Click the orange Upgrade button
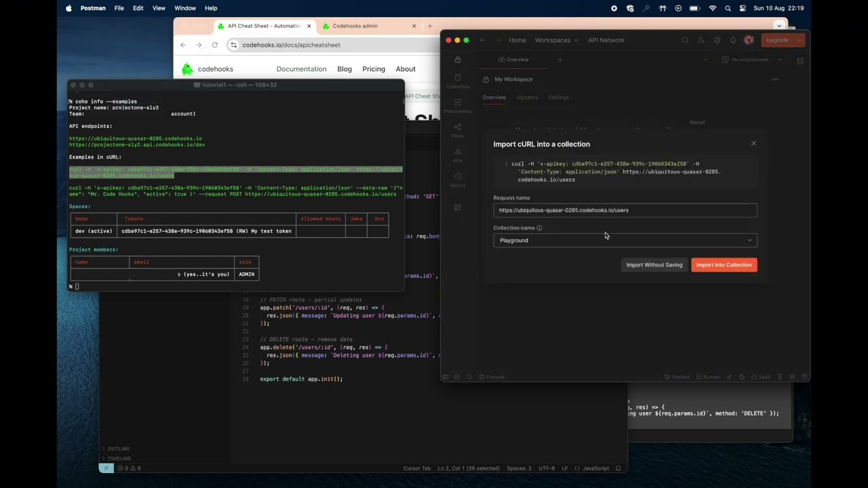This screenshot has height=488, width=868. pyautogui.click(x=777, y=40)
